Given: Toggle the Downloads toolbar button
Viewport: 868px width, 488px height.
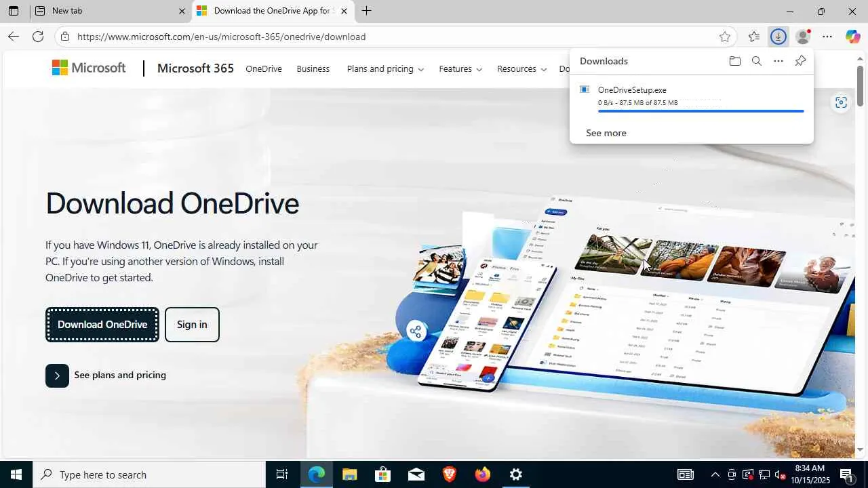Looking at the screenshot, I should pyautogui.click(x=778, y=37).
